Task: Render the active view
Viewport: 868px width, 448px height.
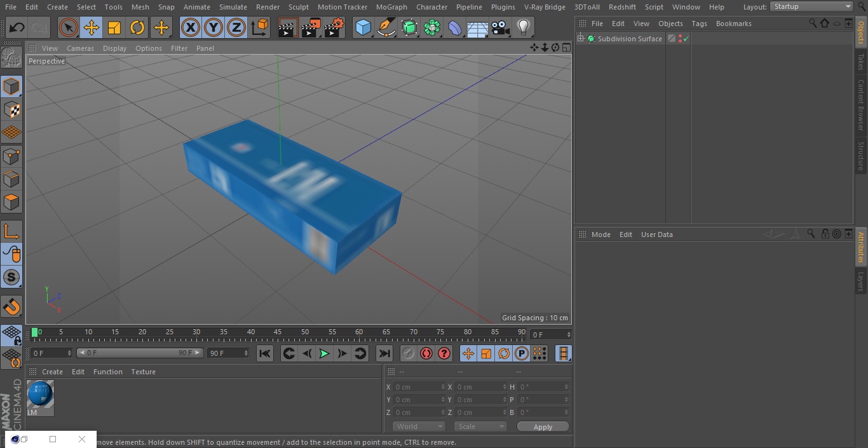Action: (x=288, y=27)
